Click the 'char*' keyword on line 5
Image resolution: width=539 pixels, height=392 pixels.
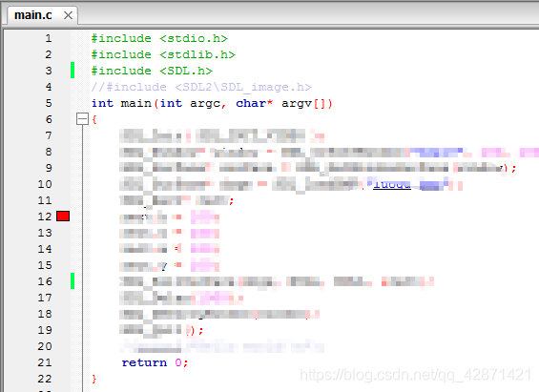[x=255, y=103]
